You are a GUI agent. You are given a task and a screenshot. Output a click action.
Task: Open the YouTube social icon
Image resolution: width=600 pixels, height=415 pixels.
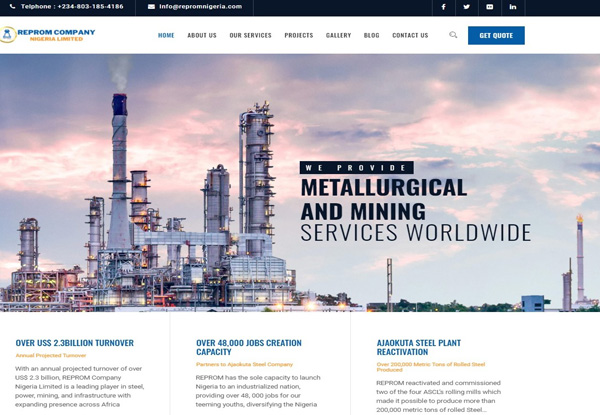pos(490,7)
